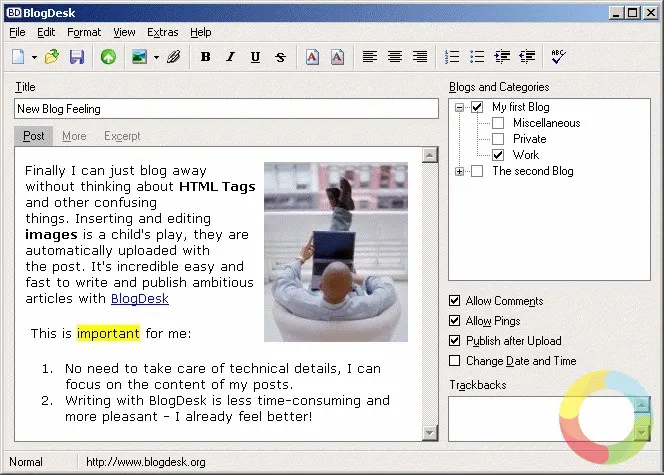664x475 pixels.
Task: Click the post editor scroll down arrow
Action: click(x=430, y=433)
